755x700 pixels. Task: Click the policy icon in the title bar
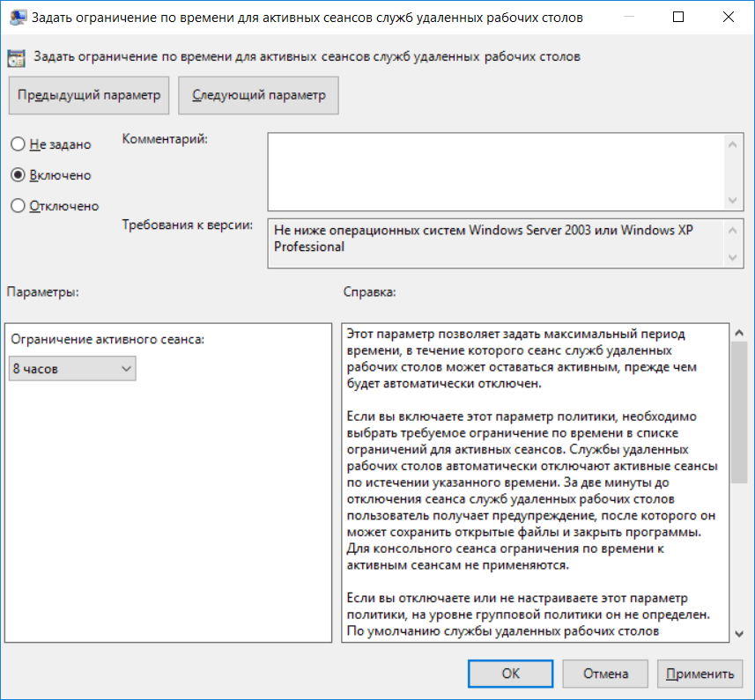(16, 18)
